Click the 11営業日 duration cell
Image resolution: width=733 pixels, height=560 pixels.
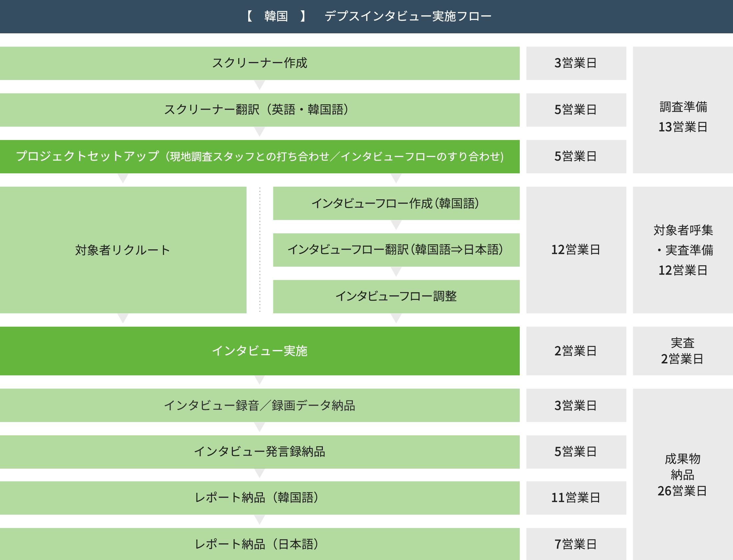pos(576,498)
